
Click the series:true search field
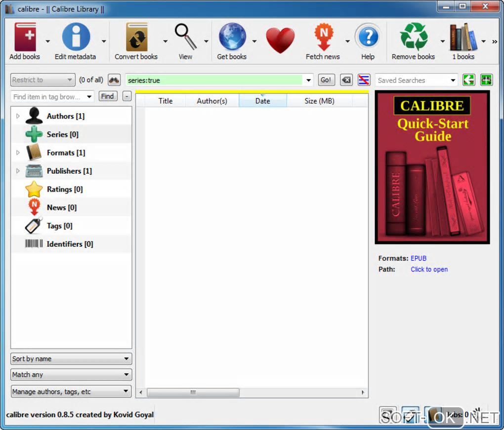tap(214, 80)
